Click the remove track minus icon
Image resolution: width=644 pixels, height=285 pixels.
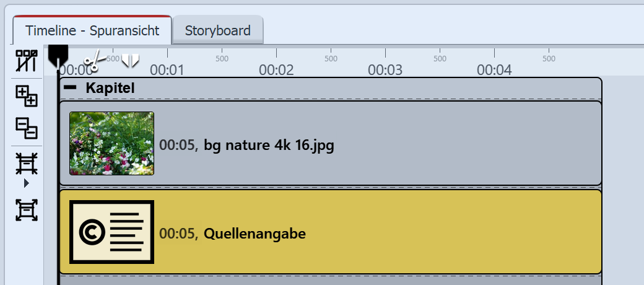[27, 128]
